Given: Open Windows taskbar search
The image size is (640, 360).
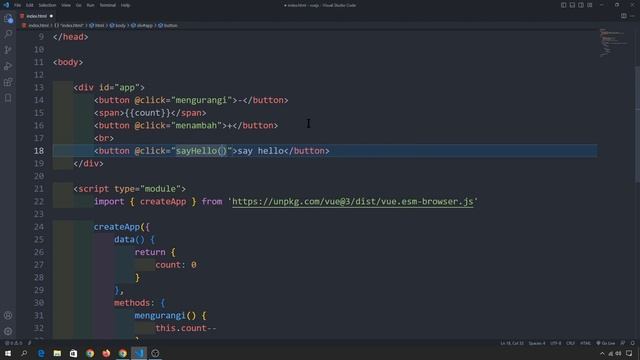Looking at the screenshot, I should 24,353.
